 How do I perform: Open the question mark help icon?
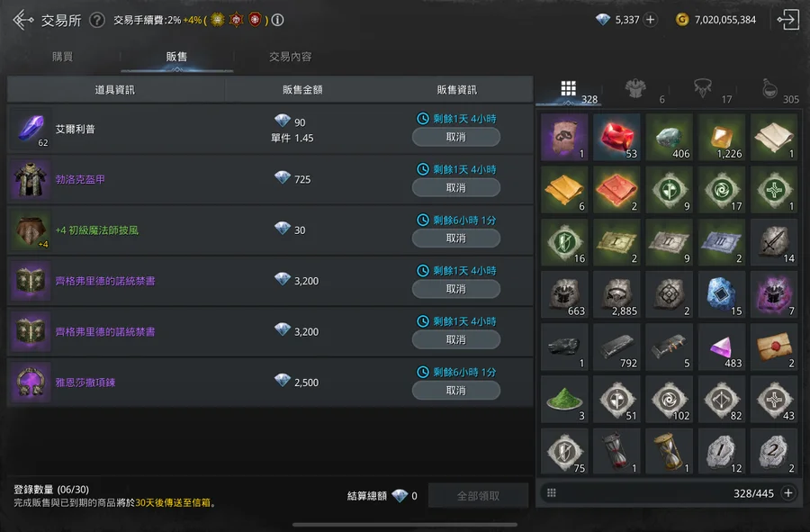pyautogui.click(x=97, y=20)
